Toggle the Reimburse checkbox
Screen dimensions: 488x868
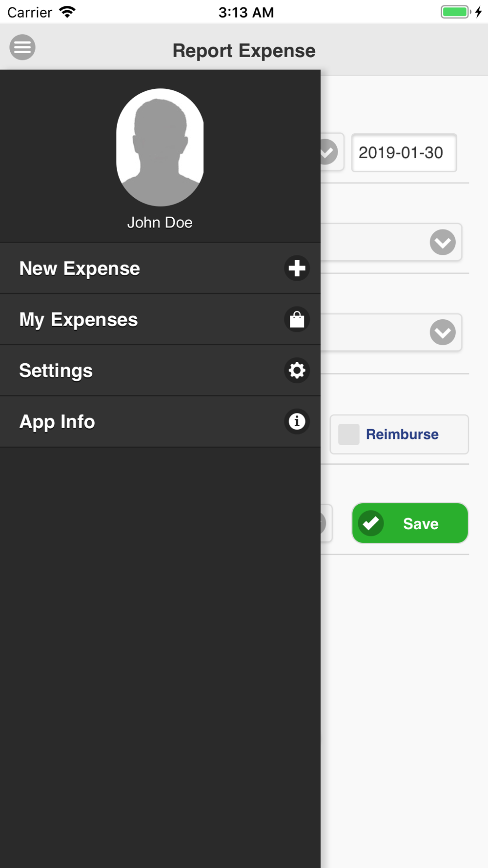pyautogui.click(x=349, y=434)
